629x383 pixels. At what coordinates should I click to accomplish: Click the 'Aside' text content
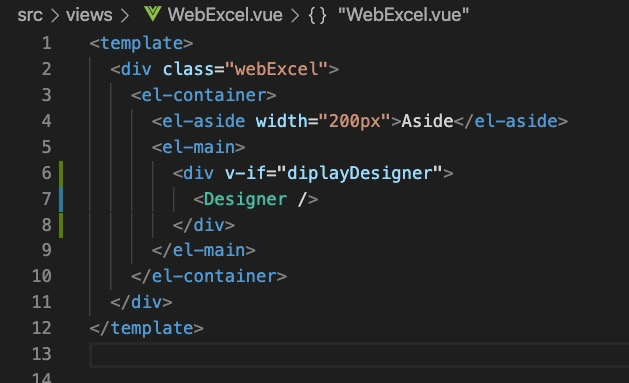click(x=427, y=121)
